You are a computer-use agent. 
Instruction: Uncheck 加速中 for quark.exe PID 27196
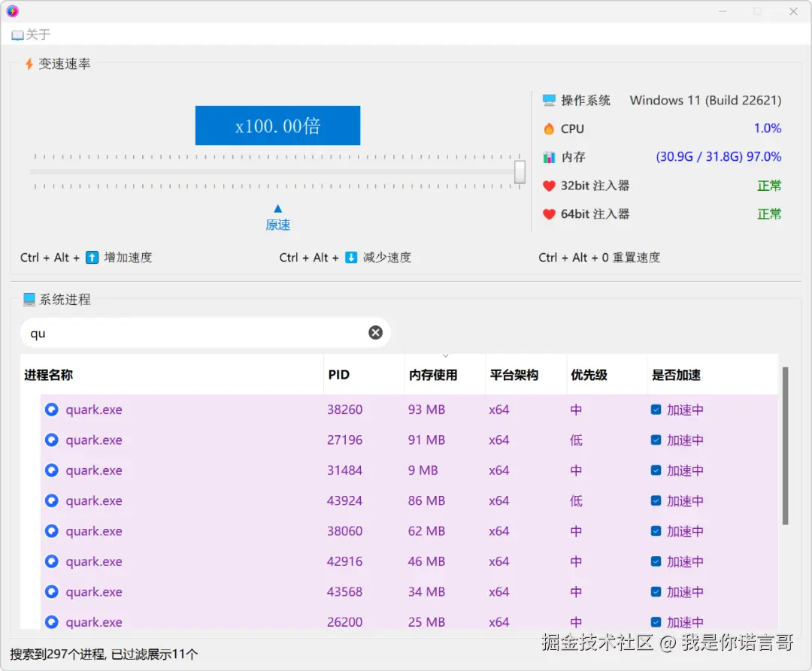tap(656, 440)
